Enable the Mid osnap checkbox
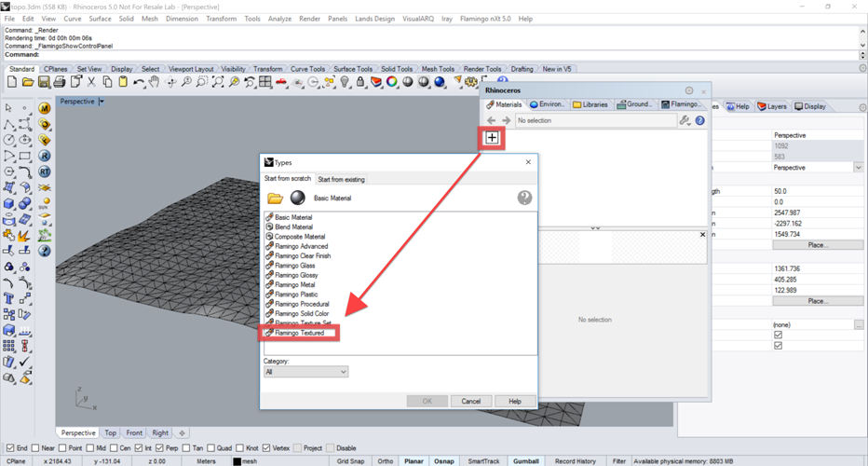 [89, 447]
